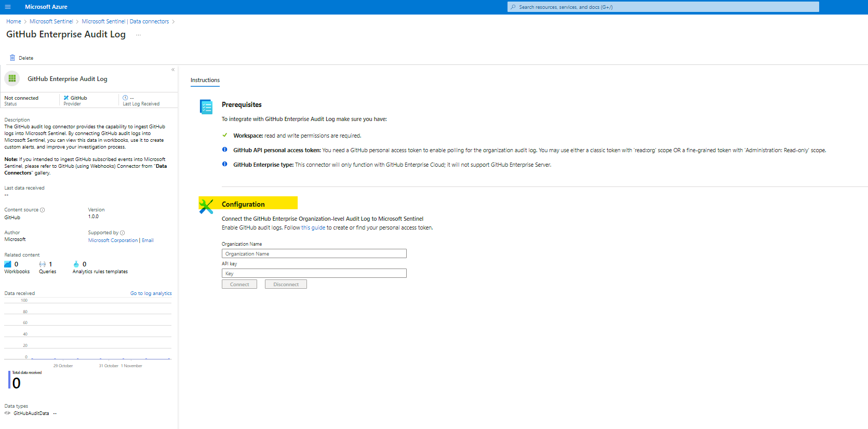This screenshot has width=868, height=429.
Task: Click the Queries icon
Action: pyautogui.click(x=43, y=264)
